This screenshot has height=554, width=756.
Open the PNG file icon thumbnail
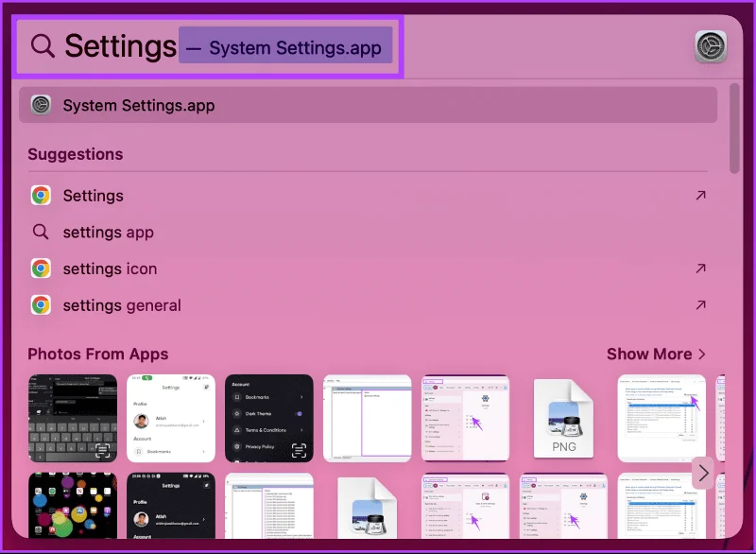[x=563, y=418]
